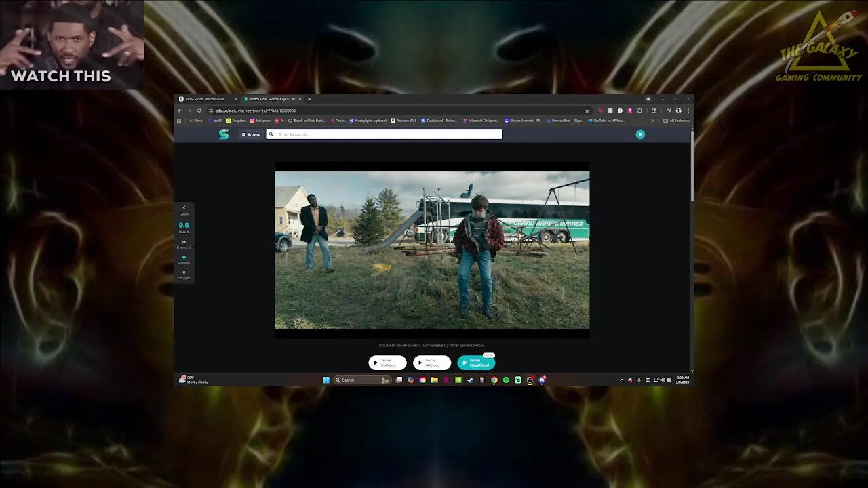Click the taskbar Search box
The width and height of the screenshot is (868, 488).
click(362, 380)
